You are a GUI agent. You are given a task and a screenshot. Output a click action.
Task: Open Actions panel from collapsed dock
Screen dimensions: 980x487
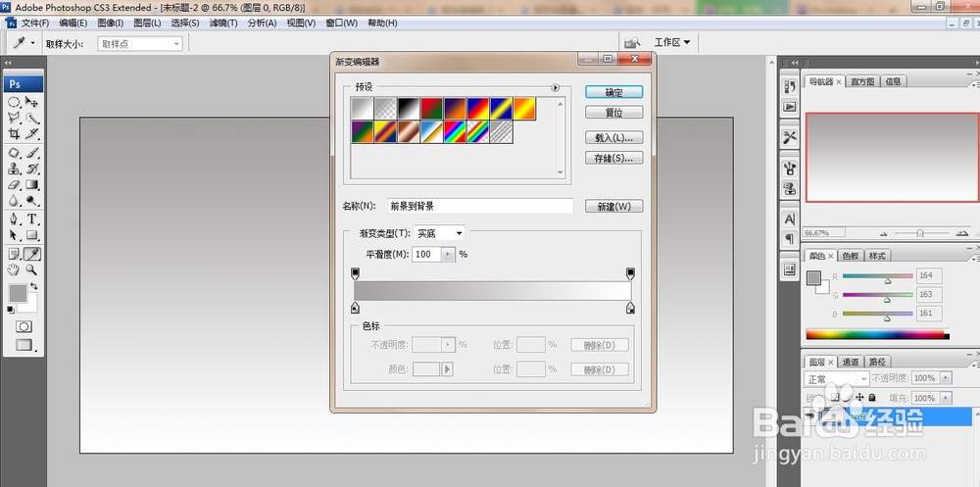click(x=790, y=107)
